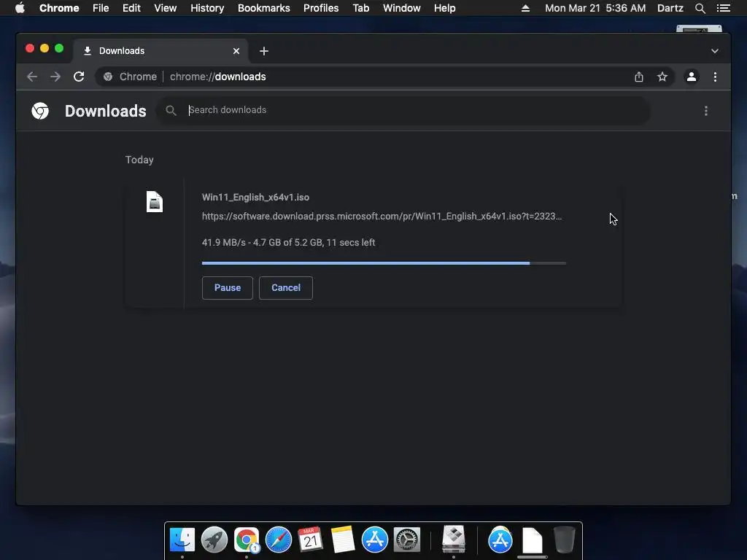
Task: Open the Chrome application menu
Action: 59,8
